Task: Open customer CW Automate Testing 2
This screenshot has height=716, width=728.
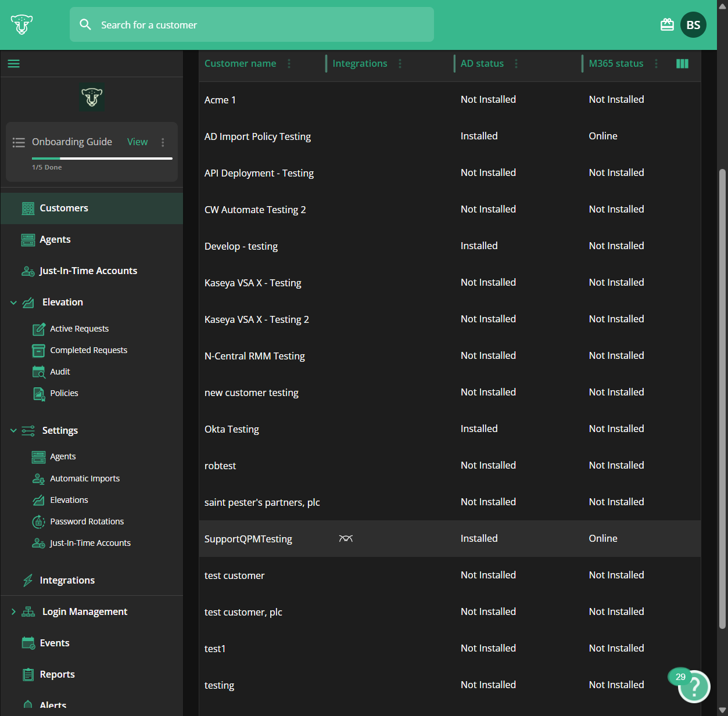Action: [x=255, y=210]
